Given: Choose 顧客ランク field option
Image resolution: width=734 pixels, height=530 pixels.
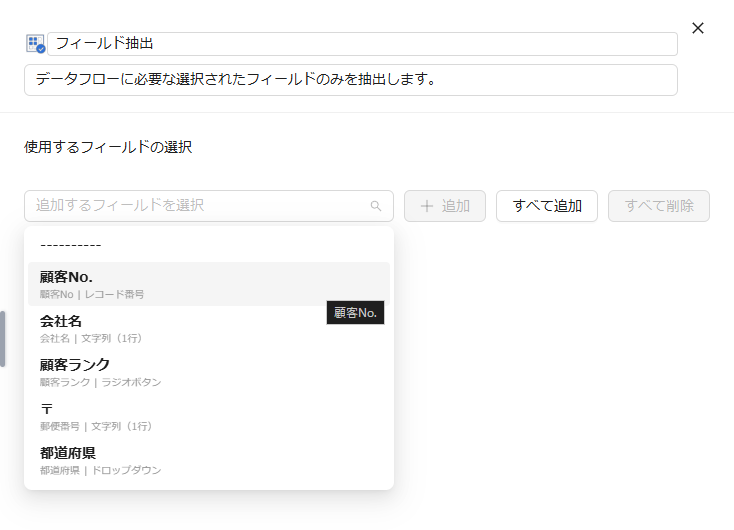Looking at the screenshot, I should (x=209, y=372).
